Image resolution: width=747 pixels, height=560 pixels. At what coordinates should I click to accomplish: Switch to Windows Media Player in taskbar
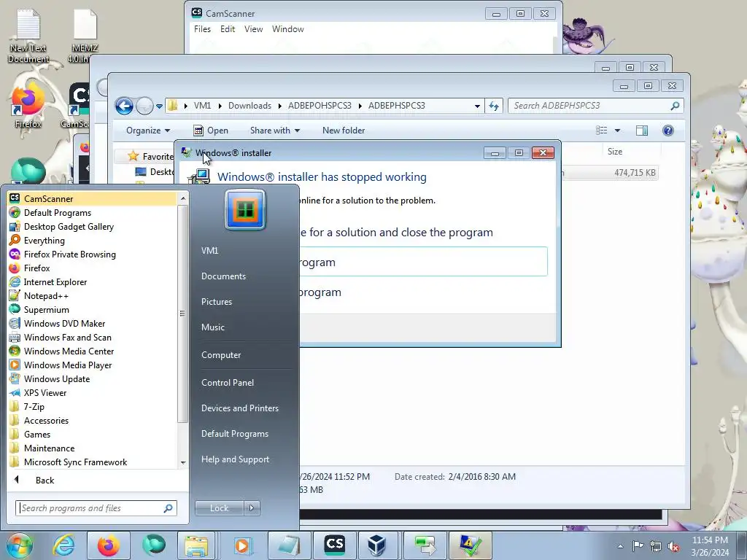pos(242,545)
